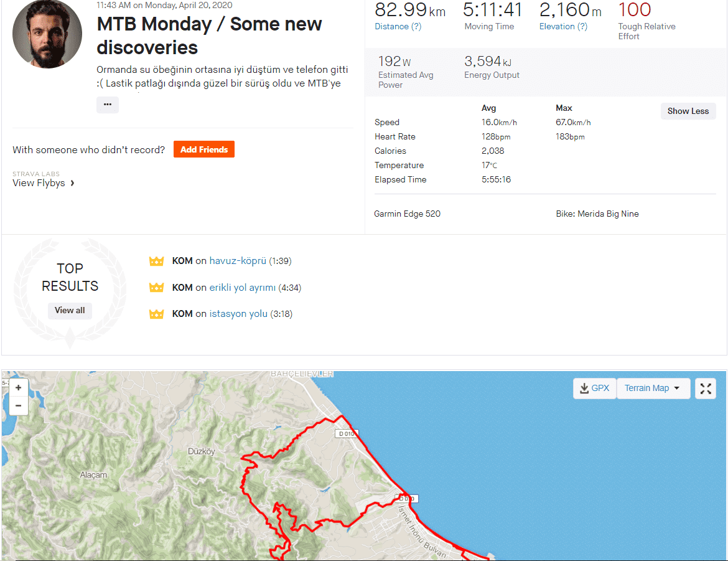Screen dimensions: 728x561
Task: Open the havuz-köprü segment link
Action: 238,261
